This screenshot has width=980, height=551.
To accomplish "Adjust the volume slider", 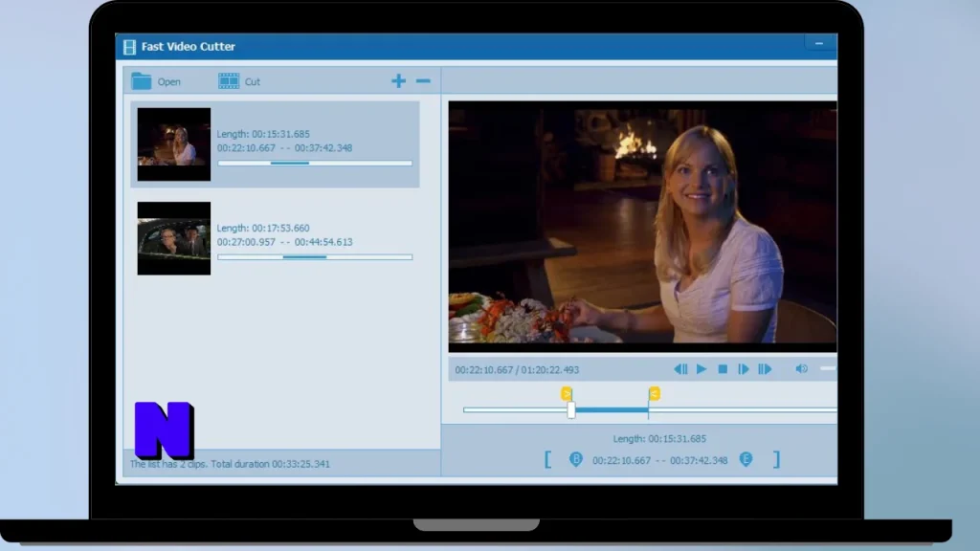I will point(828,368).
